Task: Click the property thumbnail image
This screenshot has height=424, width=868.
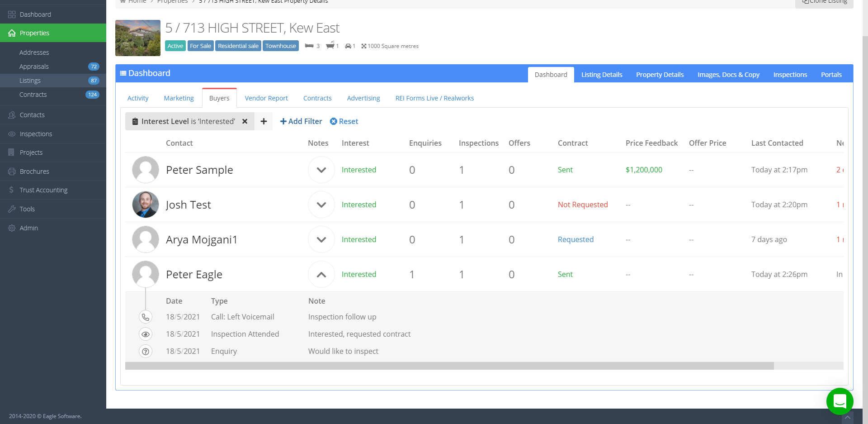Action: (x=138, y=38)
